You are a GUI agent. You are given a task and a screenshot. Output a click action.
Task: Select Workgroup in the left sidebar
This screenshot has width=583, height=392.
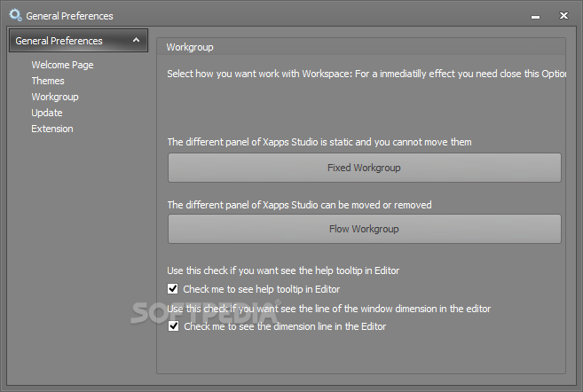coord(55,97)
